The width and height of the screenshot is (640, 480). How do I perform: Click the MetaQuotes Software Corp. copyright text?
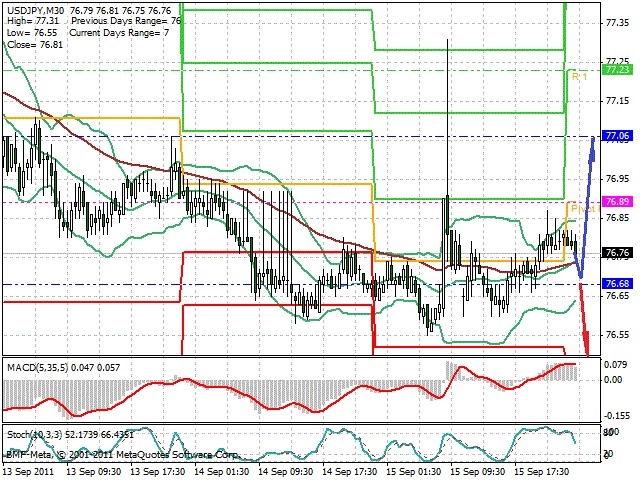(177, 454)
